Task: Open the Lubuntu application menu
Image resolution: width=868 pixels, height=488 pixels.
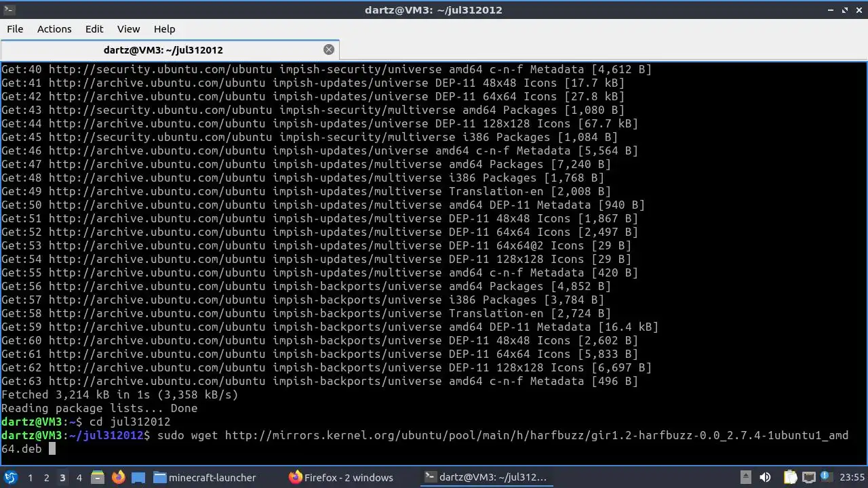Action: [10, 477]
